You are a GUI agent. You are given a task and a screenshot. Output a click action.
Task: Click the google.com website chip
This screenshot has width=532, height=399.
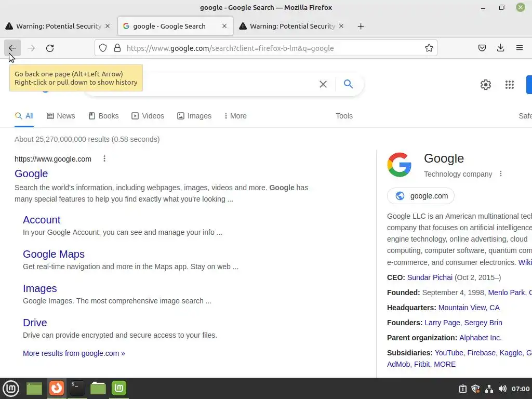421,196
